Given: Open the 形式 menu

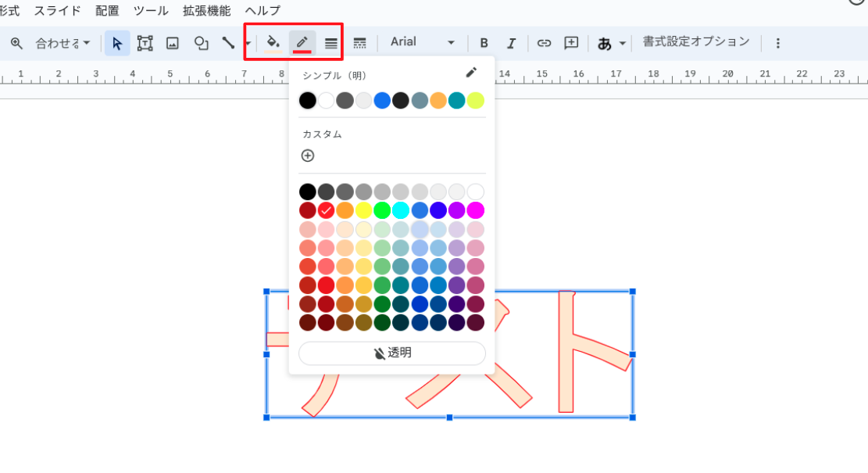Looking at the screenshot, I should pyautogui.click(x=9, y=10).
